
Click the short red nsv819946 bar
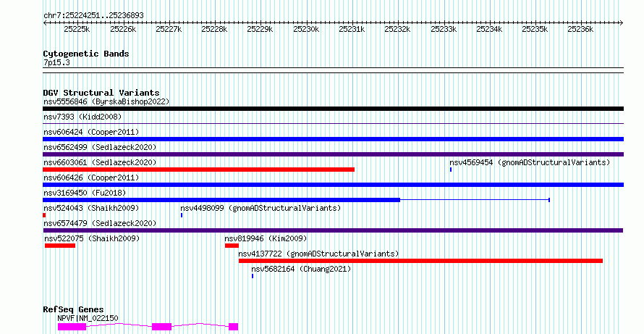click(232, 246)
